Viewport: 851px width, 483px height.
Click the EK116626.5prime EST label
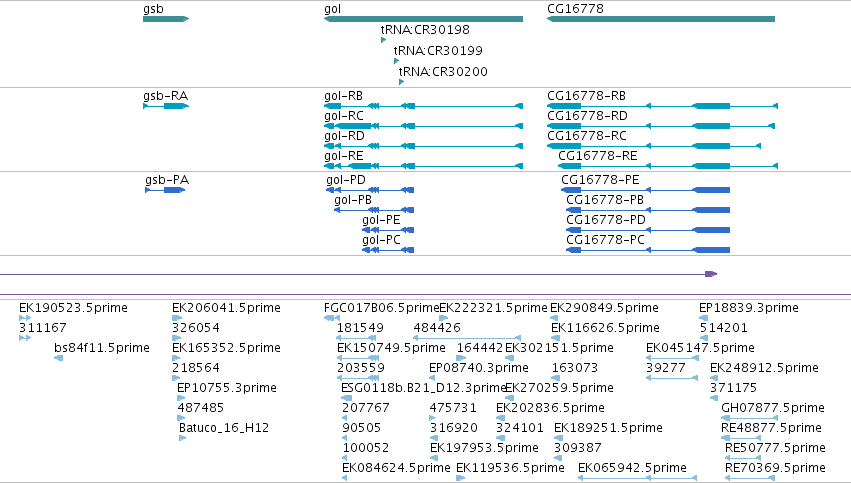tap(605, 328)
